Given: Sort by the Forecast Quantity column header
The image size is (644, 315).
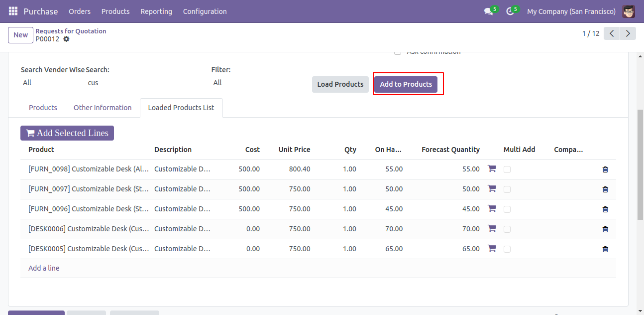Looking at the screenshot, I should point(450,150).
